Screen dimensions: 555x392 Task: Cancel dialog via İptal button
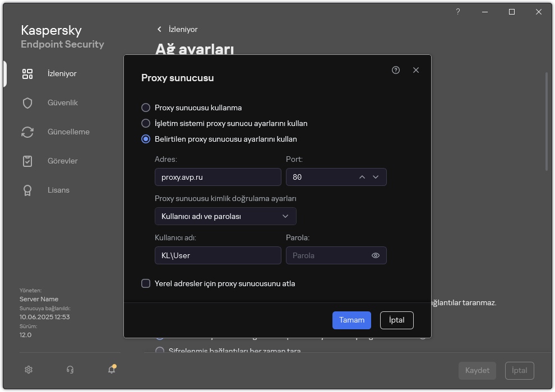click(396, 320)
